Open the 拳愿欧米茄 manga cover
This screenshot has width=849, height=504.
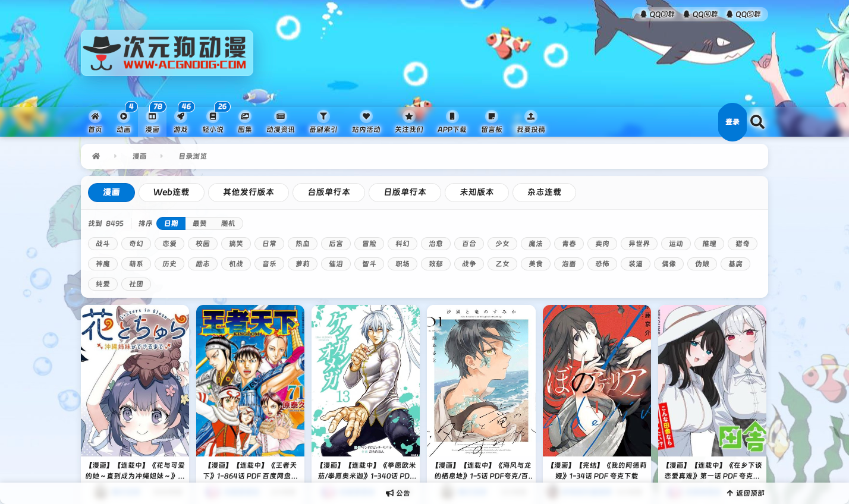[x=366, y=380]
